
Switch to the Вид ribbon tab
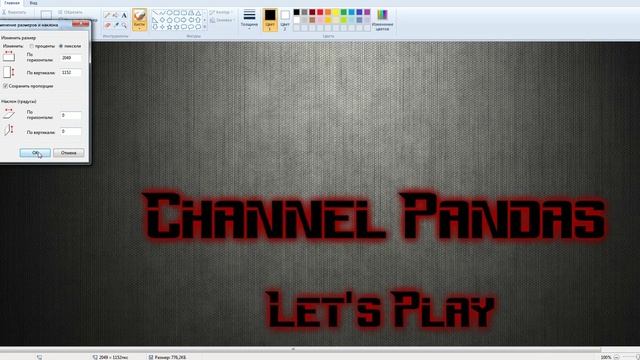(x=33, y=3)
